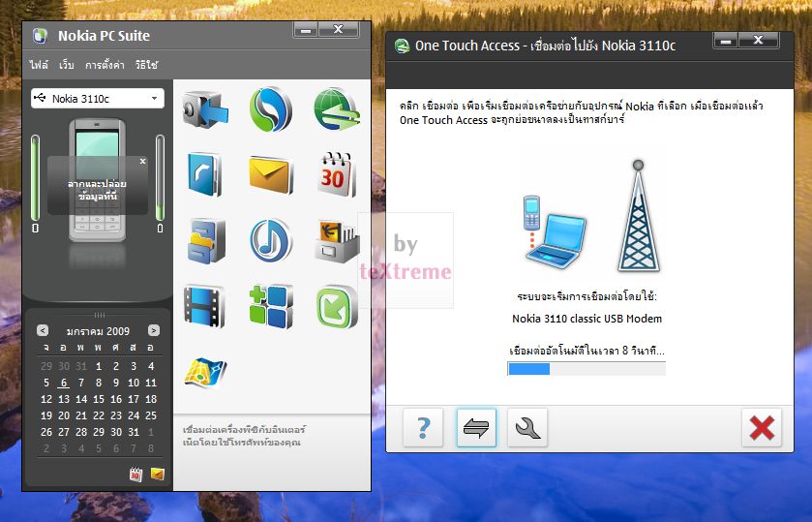Open the Music transfer note icon
Image resolution: width=812 pixels, height=522 pixels.
271,240
